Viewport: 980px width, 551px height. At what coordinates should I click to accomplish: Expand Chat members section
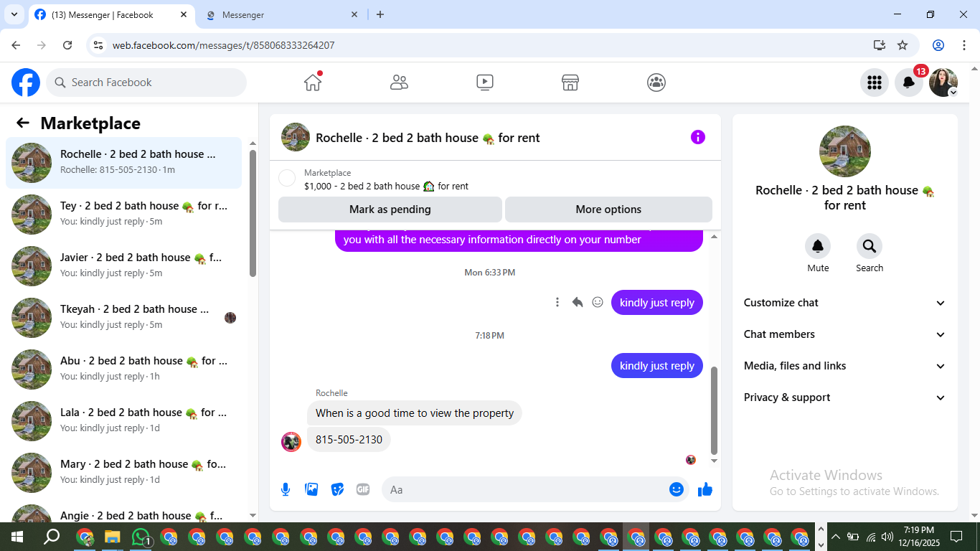(845, 334)
